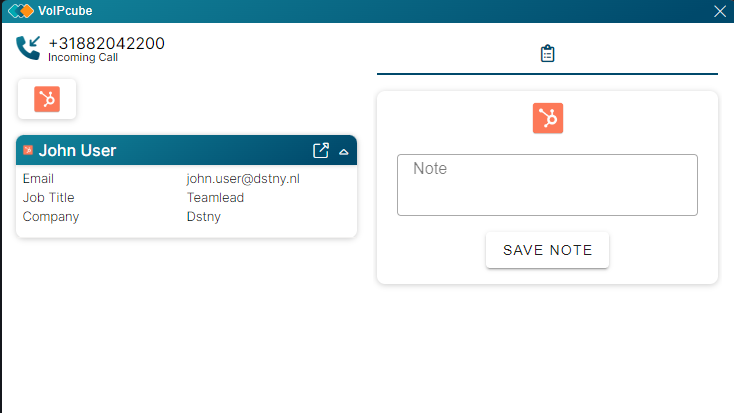This screenshot has height=413, width=734.
Task: Click the SAVE NOTE button
Action: coord(547,250)
